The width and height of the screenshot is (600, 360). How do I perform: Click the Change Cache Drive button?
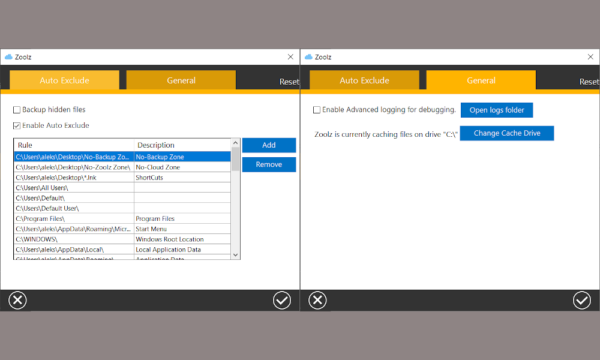[507, 133]
